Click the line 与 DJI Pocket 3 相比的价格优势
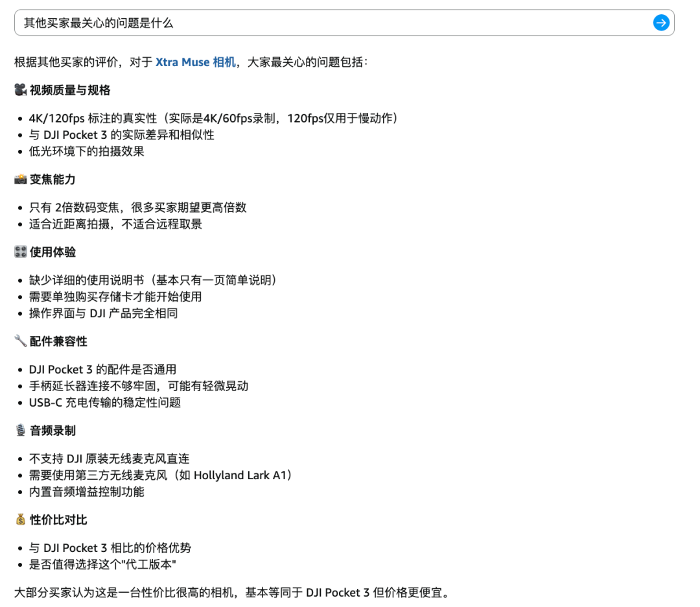The height and width of the screenshot is (607, 700). (110, 549)
